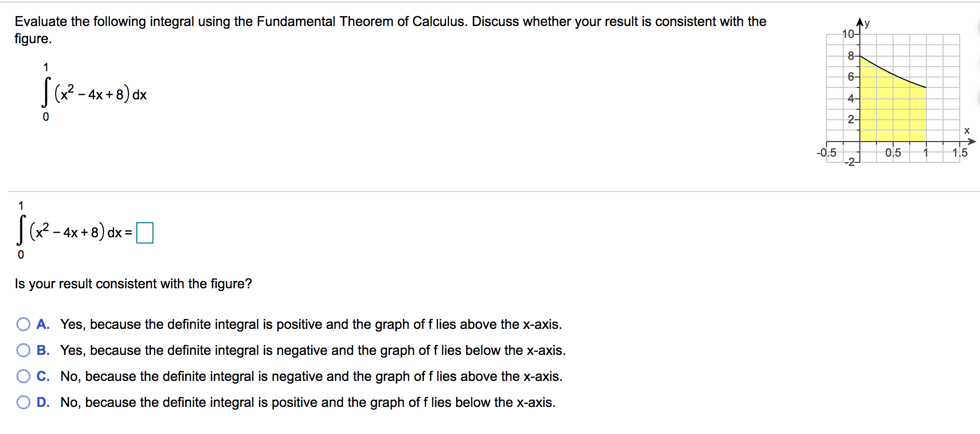The height and width of the screenshot is (434, 980).
Task: Click the 1.5 tick mark on the x-axis
Action: click(x=960, y=152)
